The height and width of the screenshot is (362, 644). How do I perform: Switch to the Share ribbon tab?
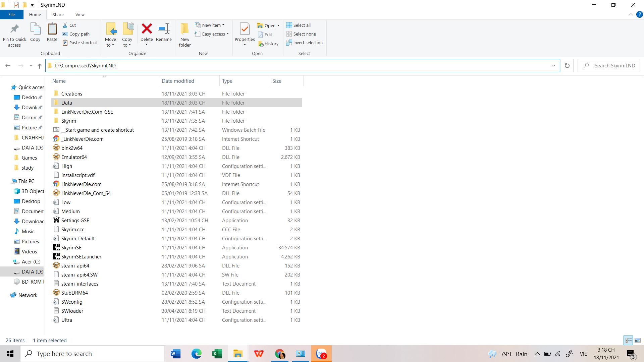[x=58, y=14]
